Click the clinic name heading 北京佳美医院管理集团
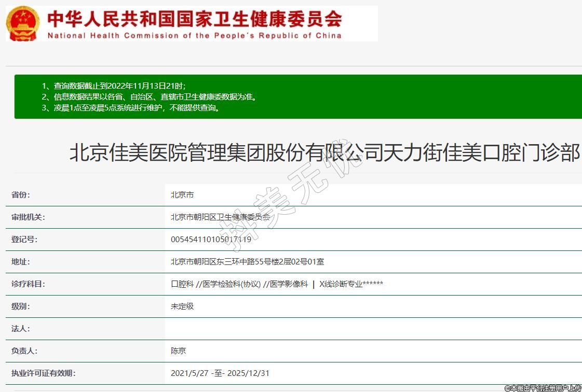This screenshot has height=392, width=582. coord(324,153)
